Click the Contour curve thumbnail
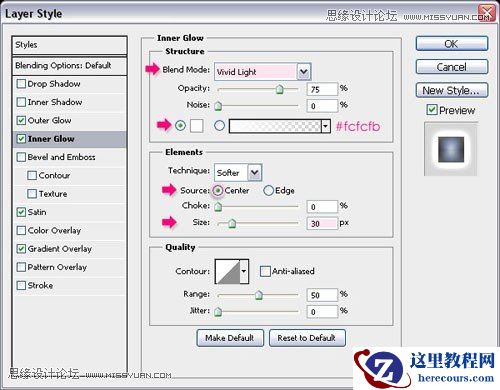The image size is (500, 390). pos(227,271)
